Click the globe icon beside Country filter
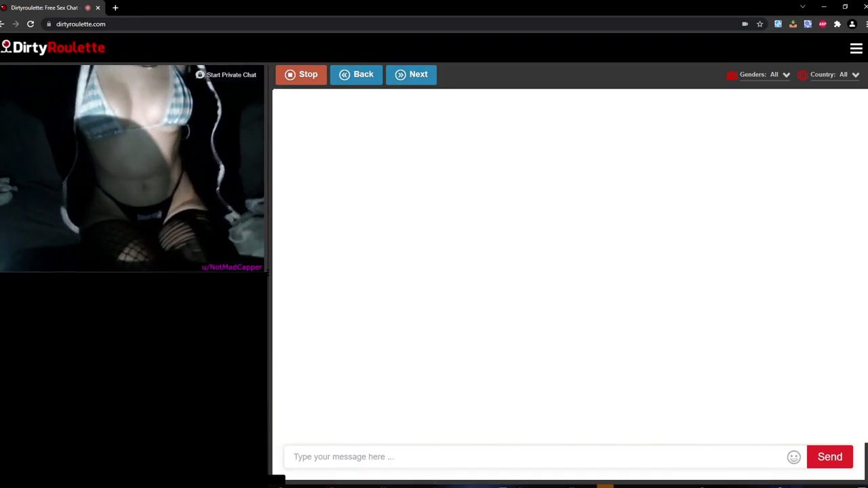This screenshot has height=488, width=868. [803, 75]
